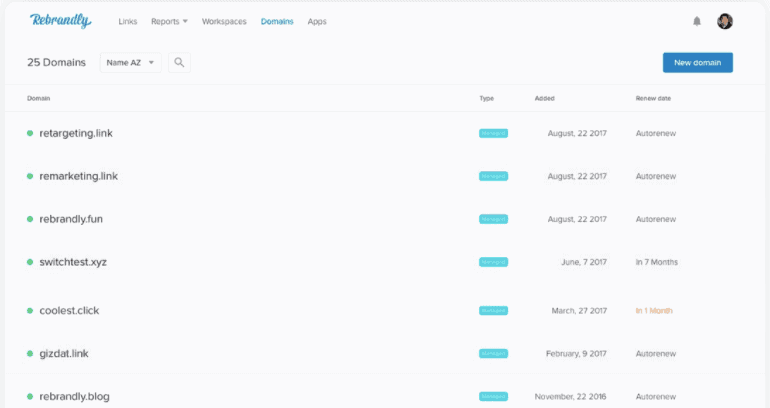Open retargeting.link domain
The height and width of the screenshot is (408, 770).
pyautogui.click(x=76, y=133)
